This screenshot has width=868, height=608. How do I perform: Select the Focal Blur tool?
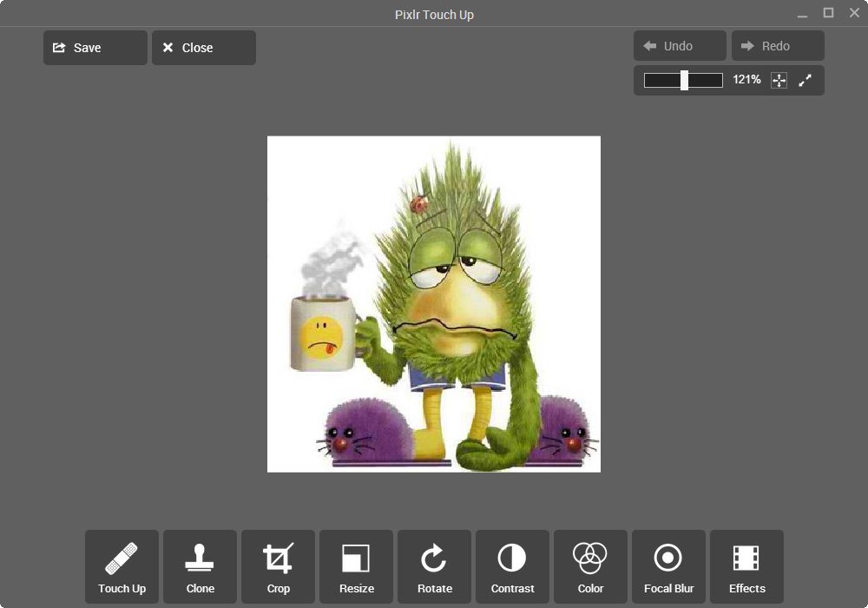(668, 566)
